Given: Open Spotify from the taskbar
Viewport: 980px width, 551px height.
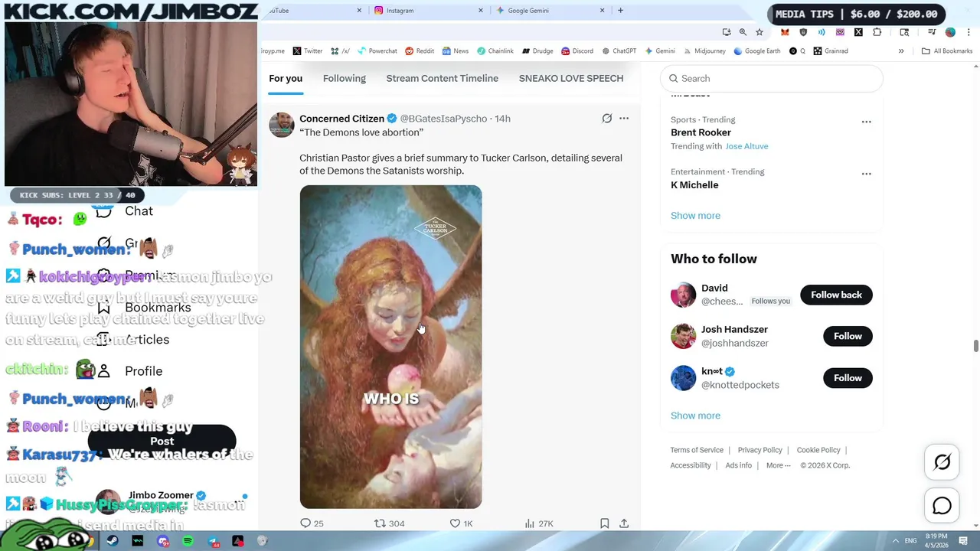Looking at the screenshot, I should click(x=188, y=541).
